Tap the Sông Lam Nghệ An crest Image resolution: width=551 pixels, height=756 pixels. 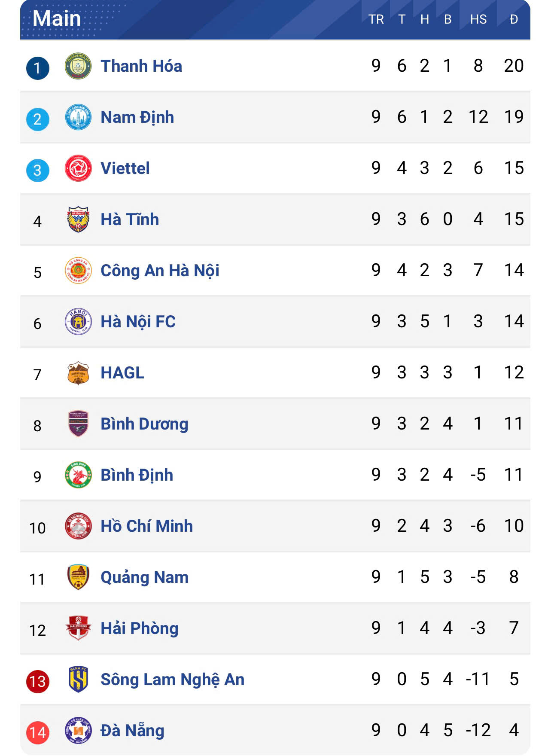tap(78, 680)
